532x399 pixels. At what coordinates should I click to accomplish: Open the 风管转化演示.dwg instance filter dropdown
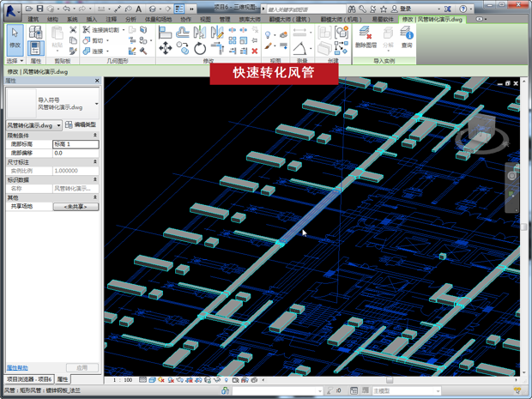(58, 125)
